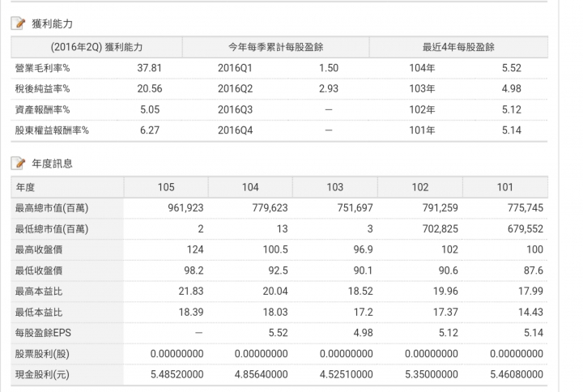Screen dimensions: 583x392
Task: Click the 今年每季累計每股盈餘 column header
Action: [275, 47]
